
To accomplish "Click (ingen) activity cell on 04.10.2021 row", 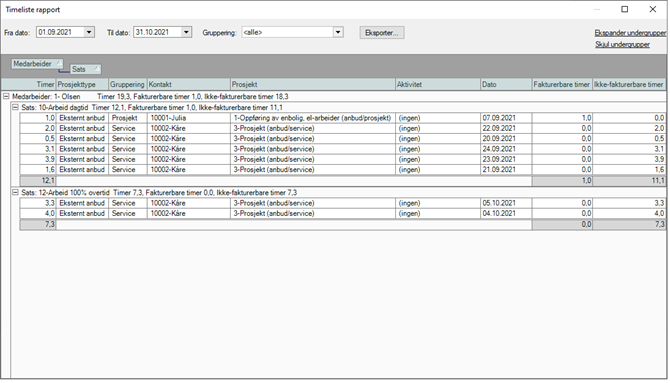I will coord(438,213).
